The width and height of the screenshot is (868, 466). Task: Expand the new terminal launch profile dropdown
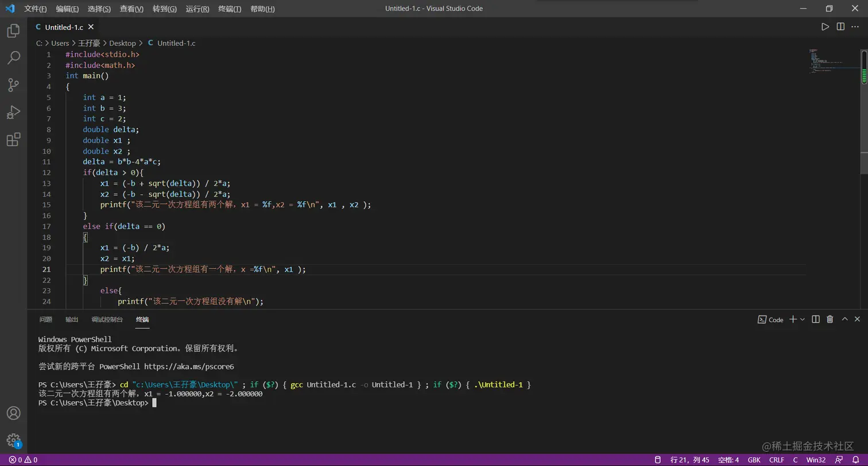[x=803, y=319]
